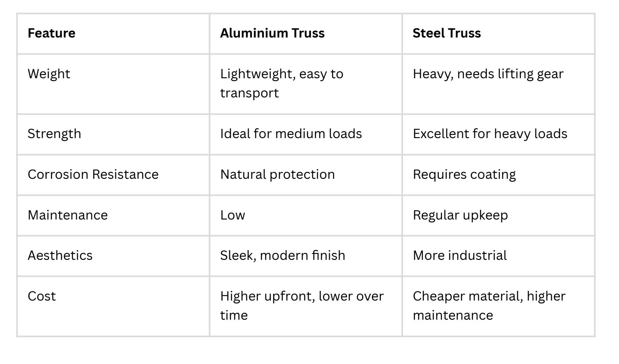
Task: Select the Cost row label
Action: (x=42, y=296)
